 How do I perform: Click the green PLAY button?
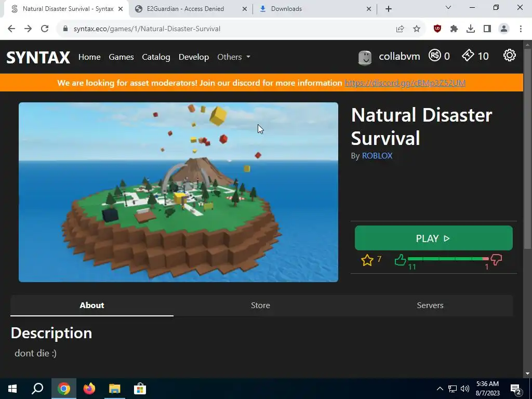[x=434, y=238]
